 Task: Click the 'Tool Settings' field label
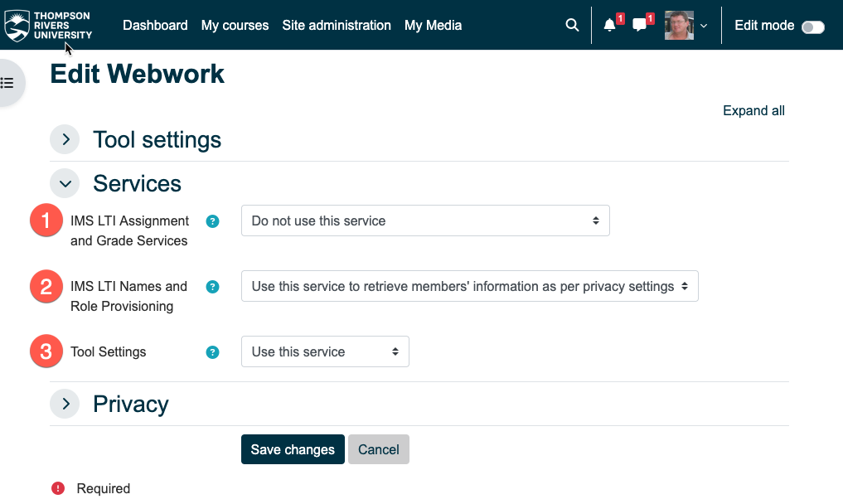coord(108,351)
